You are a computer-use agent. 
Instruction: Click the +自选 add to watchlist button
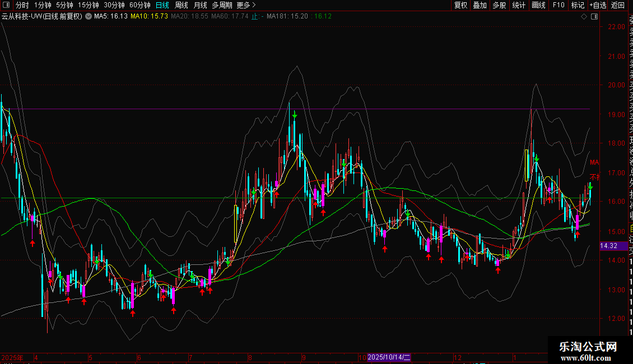pos(598,5)
